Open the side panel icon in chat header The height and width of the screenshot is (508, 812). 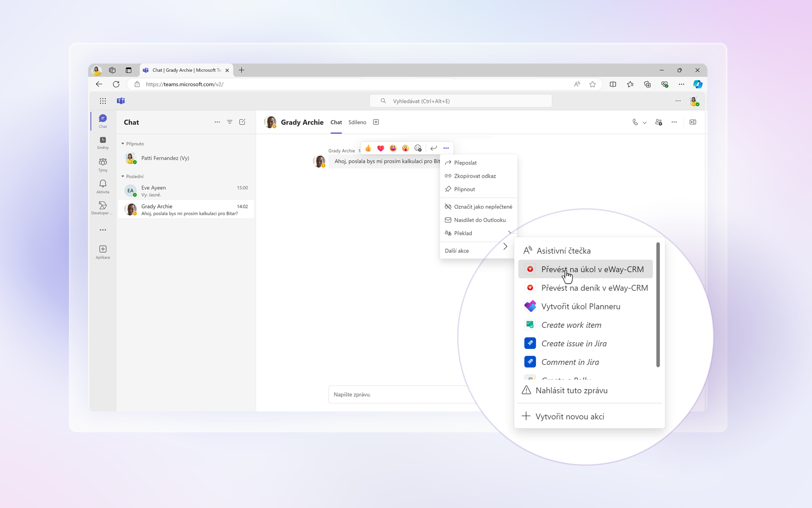693,122
